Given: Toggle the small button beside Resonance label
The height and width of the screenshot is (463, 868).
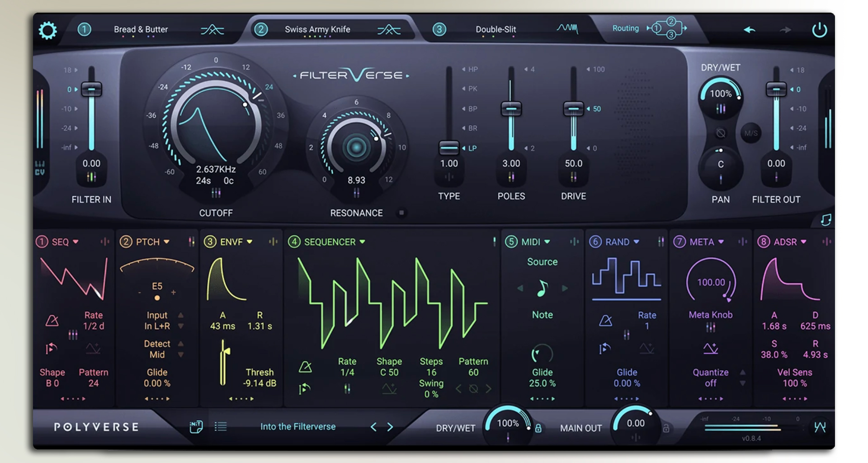Looking at the screenshot, I should tap(401, 213).
